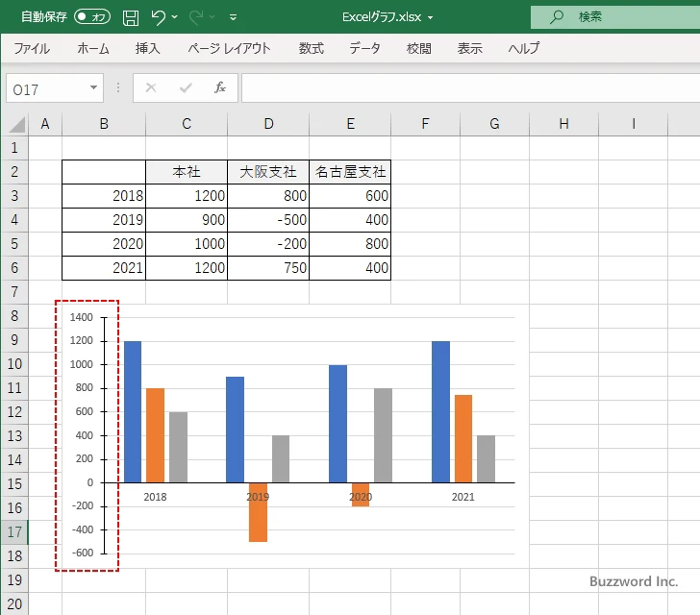Click the orange negative 2019 bar
The image size is (700, 615).
point(258,512)
